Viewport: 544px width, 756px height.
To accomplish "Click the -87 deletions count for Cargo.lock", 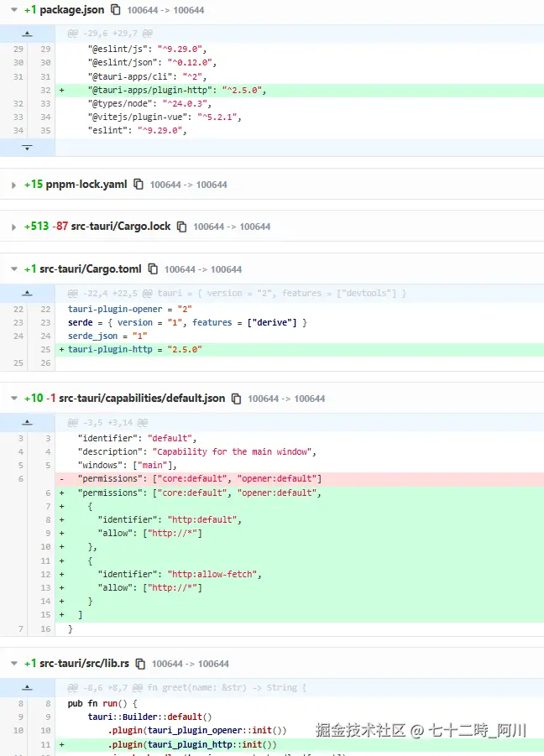I will tap(60, 226).
